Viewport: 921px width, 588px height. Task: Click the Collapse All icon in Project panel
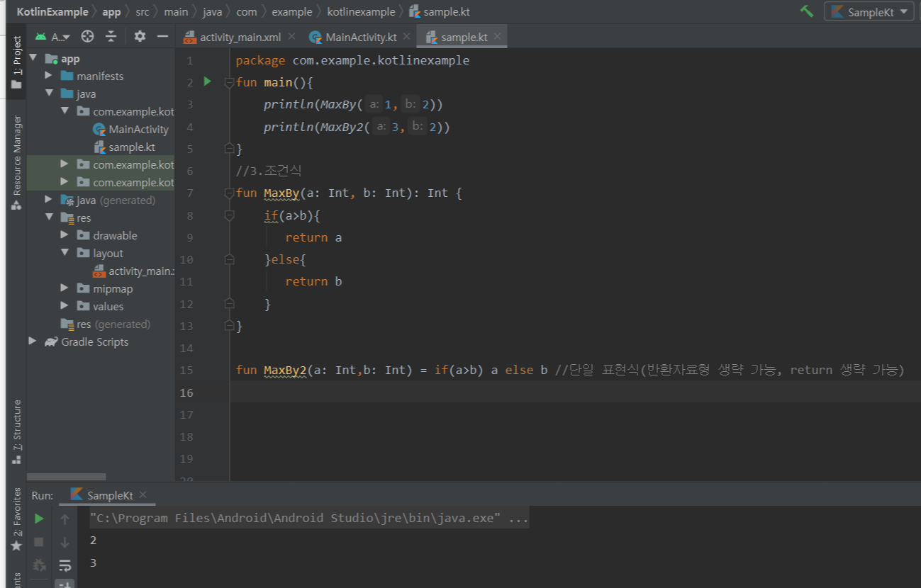(111, 37)
